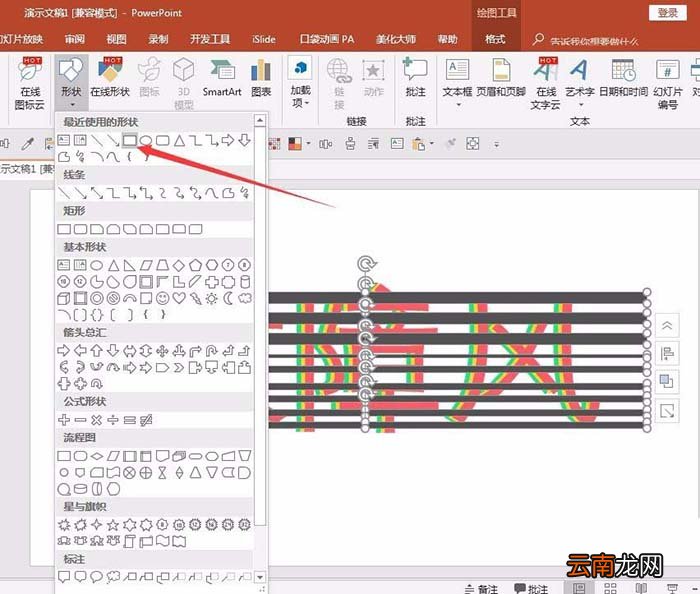The height and width of the screenshot is (594, 700).
Task: Select the down arrow in recently used shapes
Action: [244, 141]
